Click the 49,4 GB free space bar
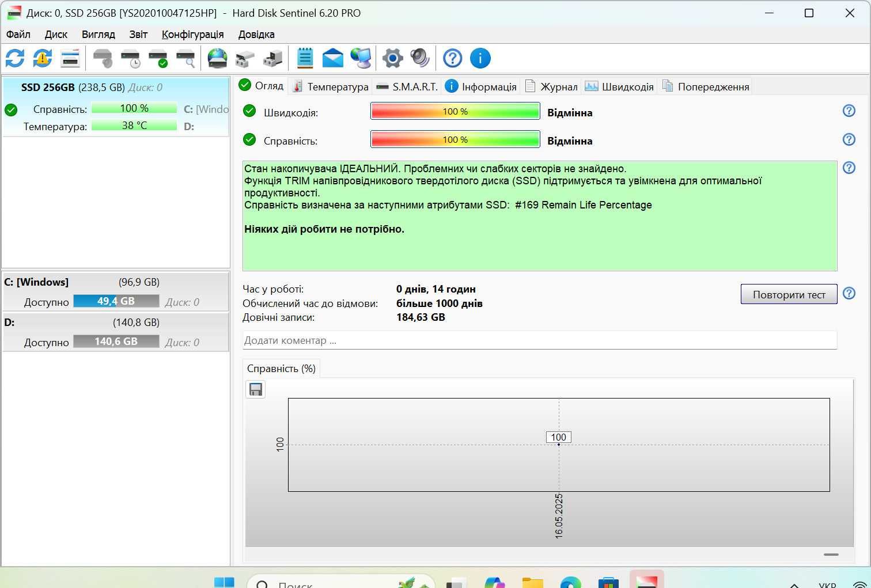 116,301
